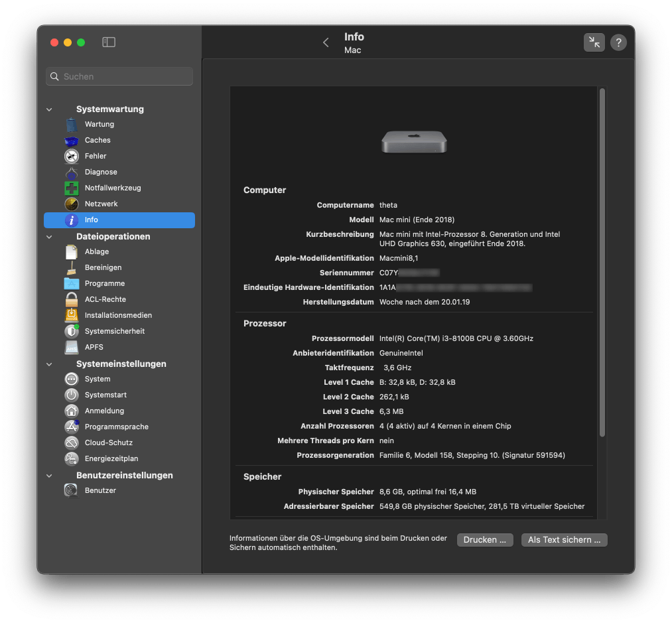Screen dimensions: 672x623
Task: Click the Seriennummer value starting C07Y
Action: click(409, 273)
